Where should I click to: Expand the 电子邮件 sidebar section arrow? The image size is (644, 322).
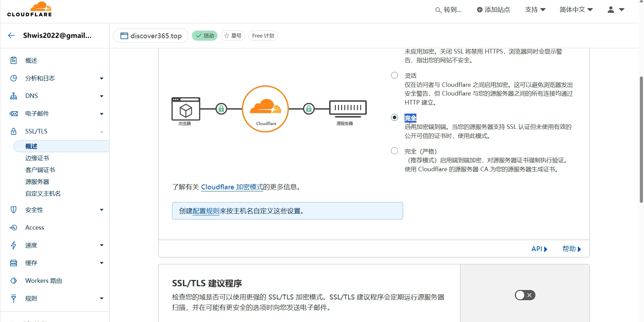(x=102, y=114)
